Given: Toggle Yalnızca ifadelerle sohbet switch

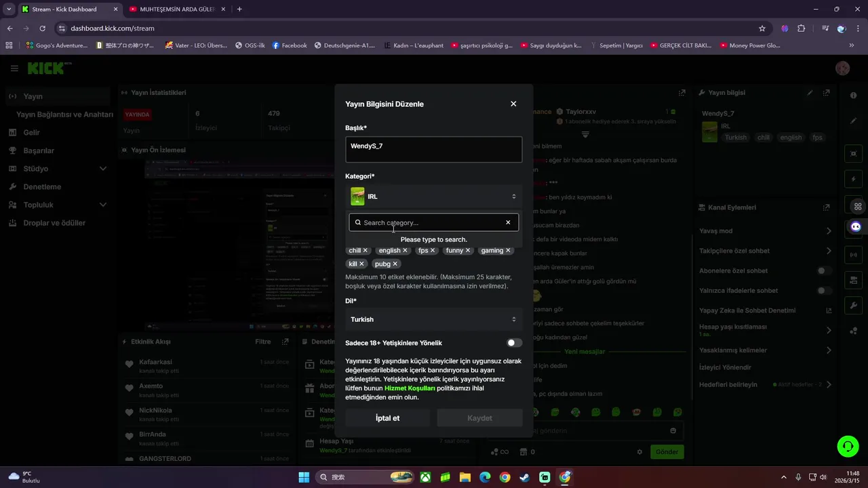Looking at the screenshot, I should (x=824, y=291).
